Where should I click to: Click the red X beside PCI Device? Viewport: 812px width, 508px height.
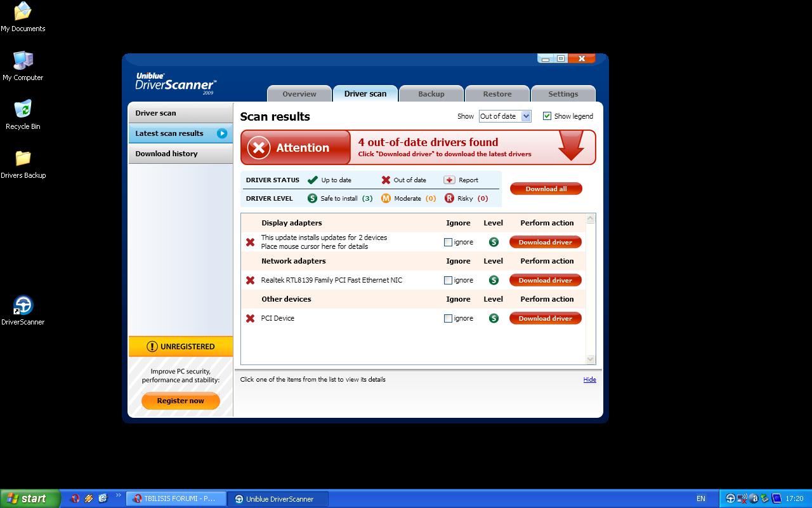click(x=250, y=318)
